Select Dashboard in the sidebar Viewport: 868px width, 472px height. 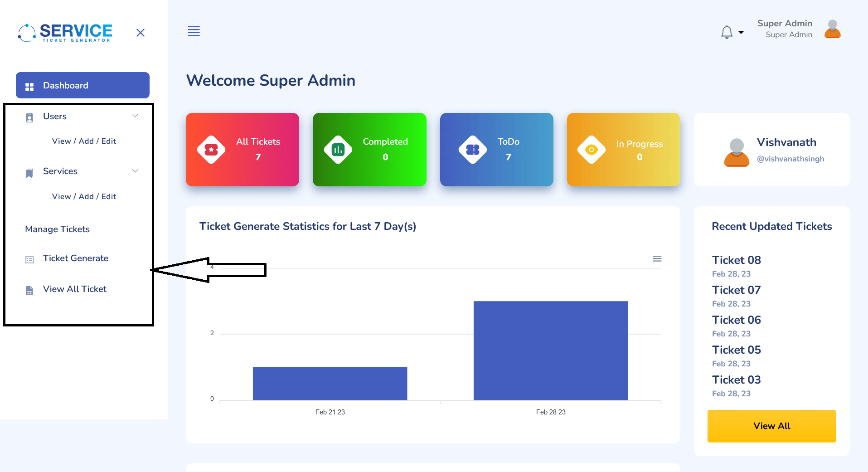82,85
